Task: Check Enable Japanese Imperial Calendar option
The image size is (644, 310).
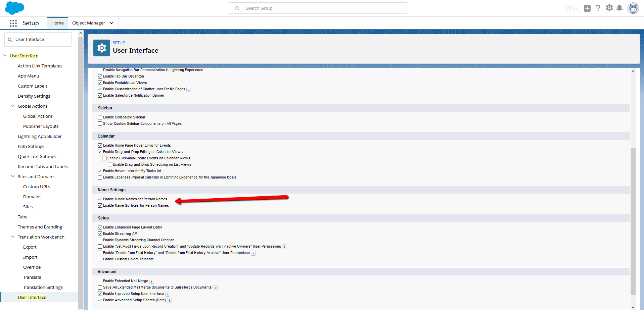Action: pos(100,177)
